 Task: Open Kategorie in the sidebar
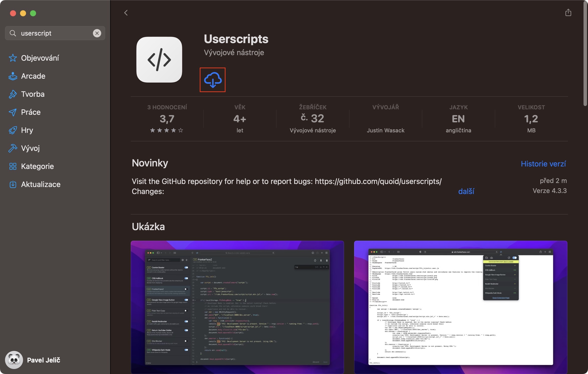coord(37,166)
